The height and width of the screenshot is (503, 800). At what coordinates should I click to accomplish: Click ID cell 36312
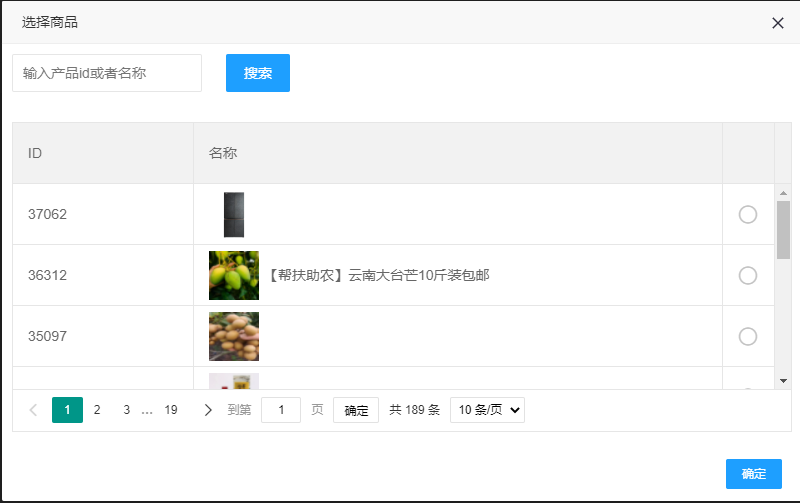click(103, 275)
